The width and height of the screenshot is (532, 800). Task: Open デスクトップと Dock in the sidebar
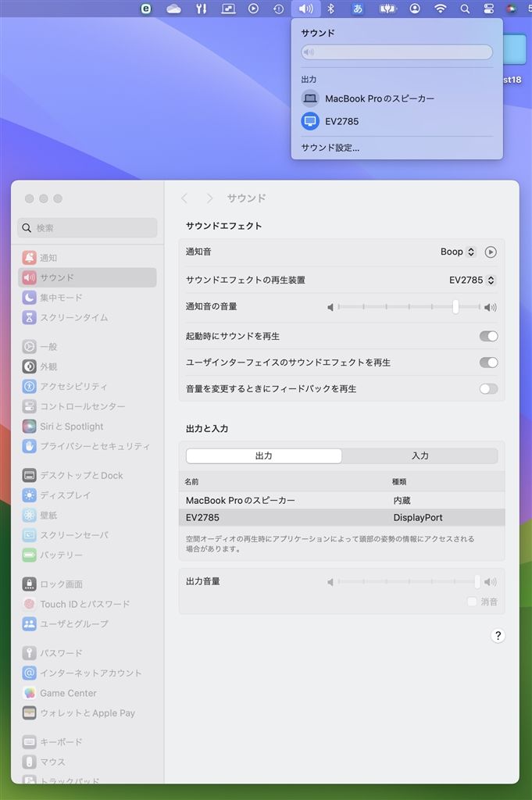87,476
